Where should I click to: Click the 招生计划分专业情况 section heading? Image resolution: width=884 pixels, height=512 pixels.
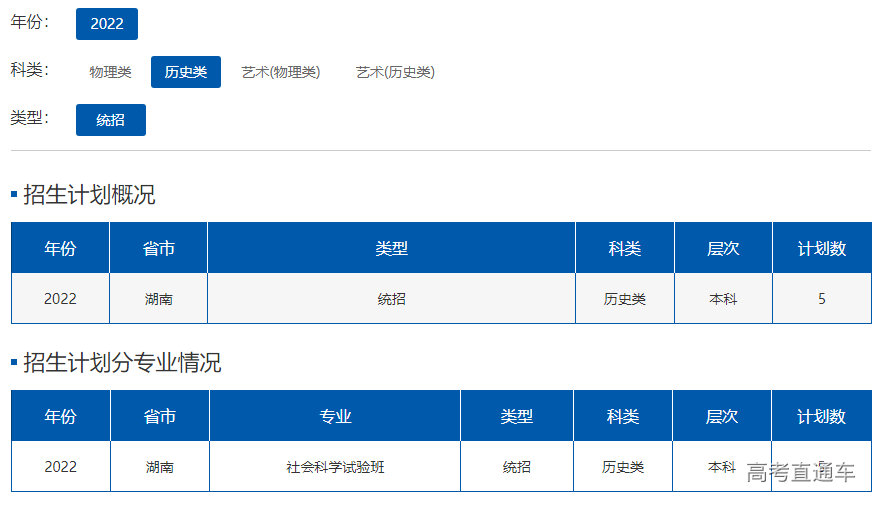tap(122, 363)
